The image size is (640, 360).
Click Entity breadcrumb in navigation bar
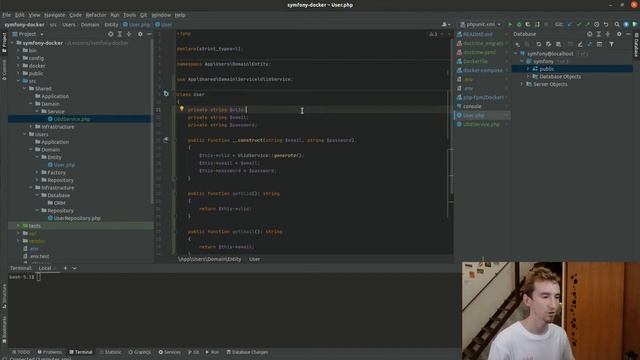pos(111,24)
